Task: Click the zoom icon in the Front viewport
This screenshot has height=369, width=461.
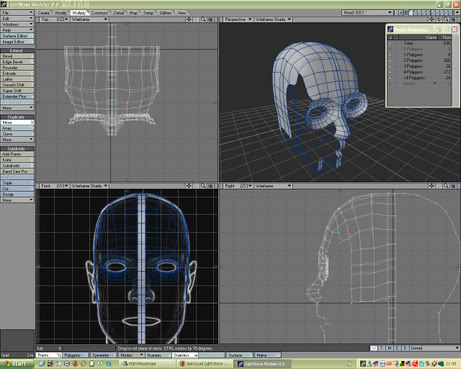Action: point(203,186)
